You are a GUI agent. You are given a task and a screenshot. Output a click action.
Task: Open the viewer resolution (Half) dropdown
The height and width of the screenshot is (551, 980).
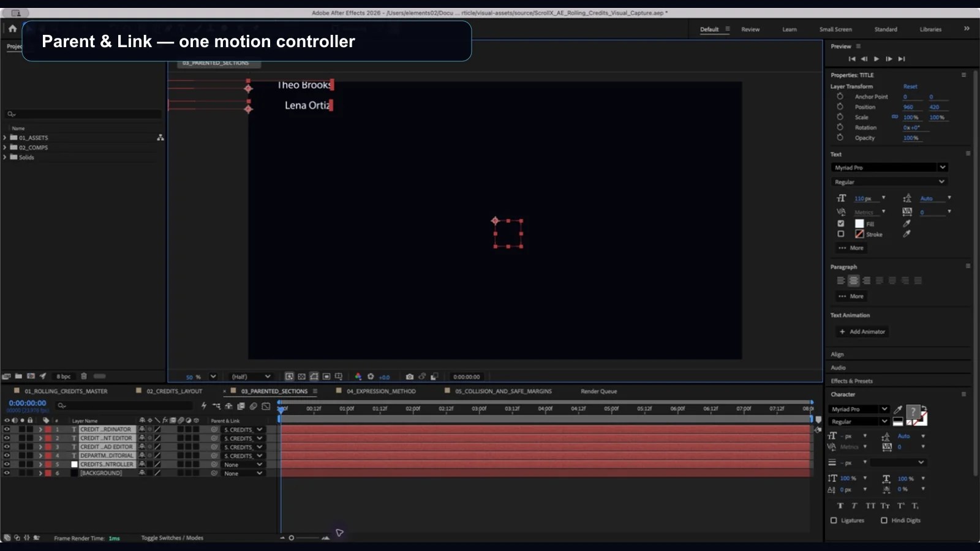click(251, 377)
